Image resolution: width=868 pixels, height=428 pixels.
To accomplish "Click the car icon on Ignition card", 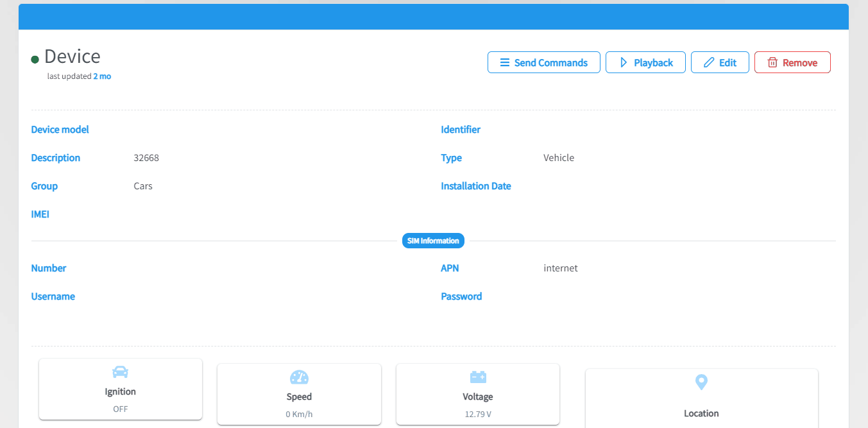I will 120,372.
